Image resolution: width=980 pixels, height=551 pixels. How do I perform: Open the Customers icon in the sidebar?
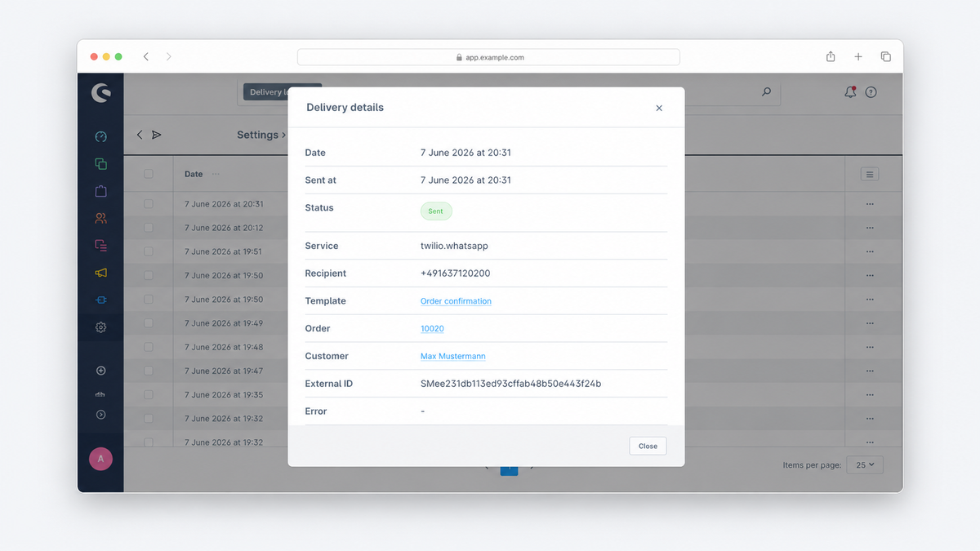click(100, 218)
